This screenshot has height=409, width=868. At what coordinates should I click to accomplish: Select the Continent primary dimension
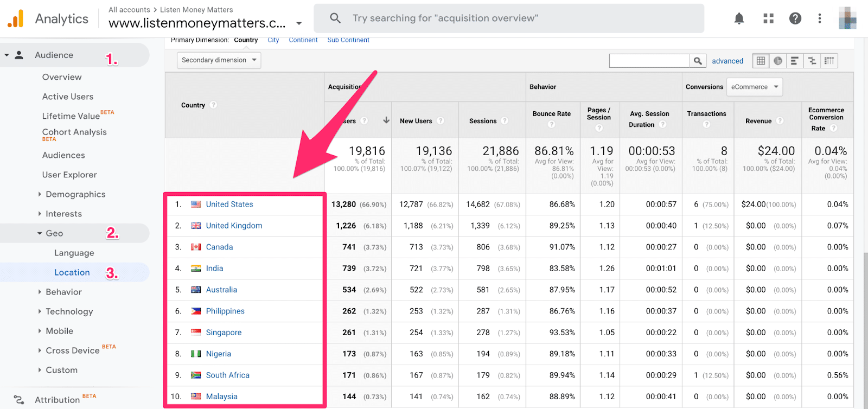point(303,40)
